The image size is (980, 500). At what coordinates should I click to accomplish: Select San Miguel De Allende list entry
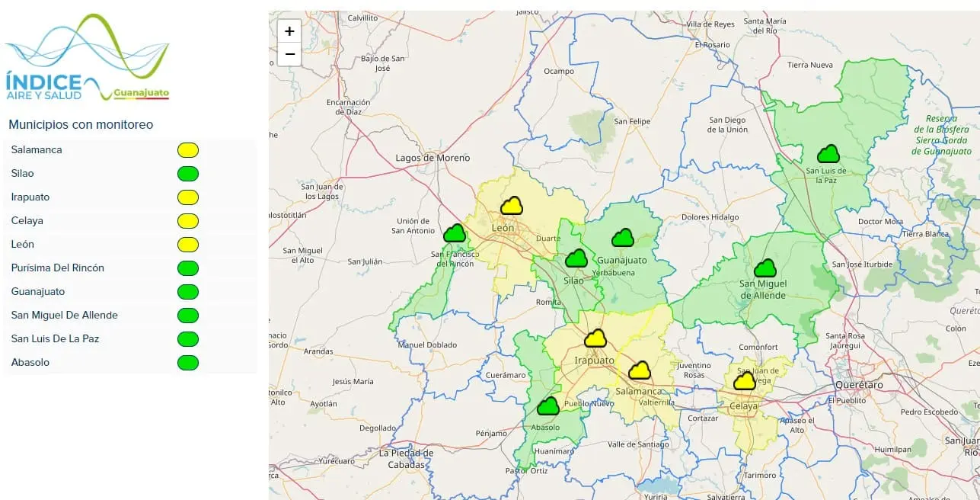click(65, 316)
